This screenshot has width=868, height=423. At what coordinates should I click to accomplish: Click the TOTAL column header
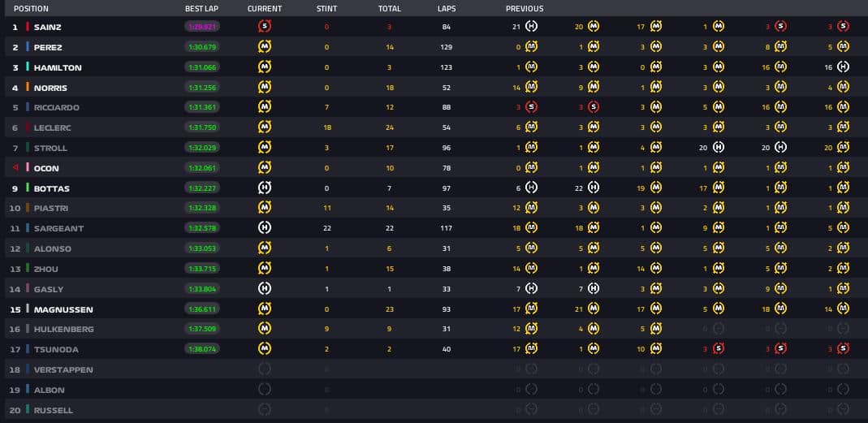click(389, 8)
